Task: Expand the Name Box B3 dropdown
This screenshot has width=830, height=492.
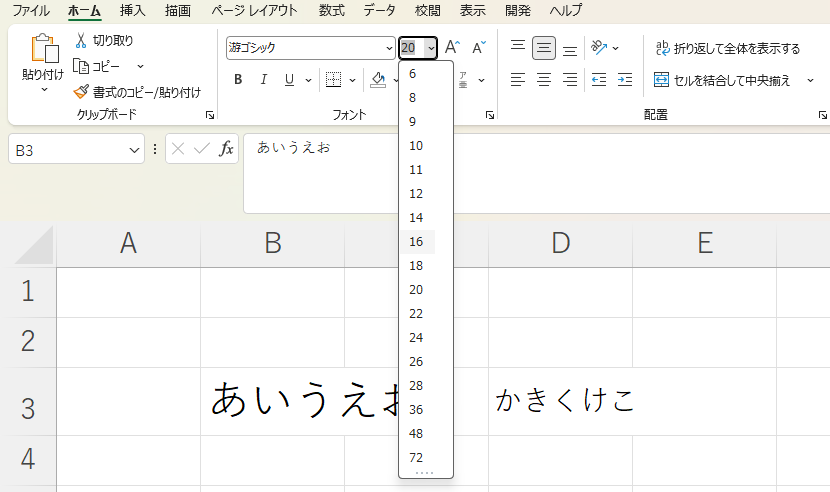Action: point(134,150)
